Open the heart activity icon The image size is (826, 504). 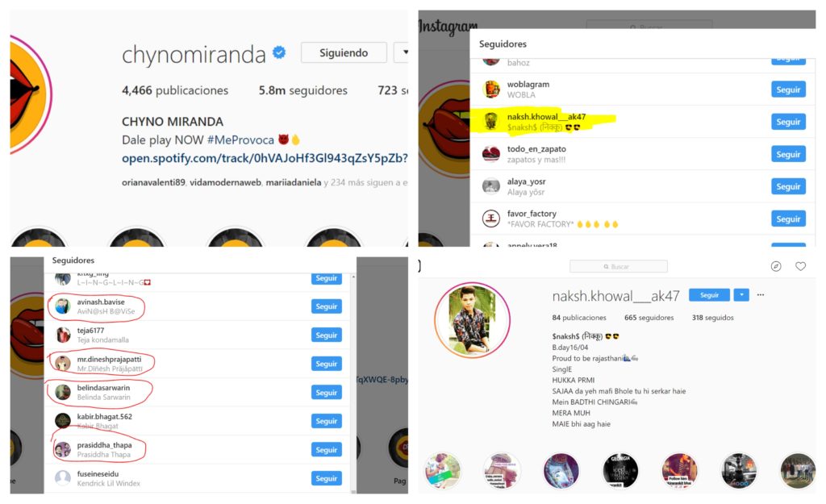click(801, 266)
